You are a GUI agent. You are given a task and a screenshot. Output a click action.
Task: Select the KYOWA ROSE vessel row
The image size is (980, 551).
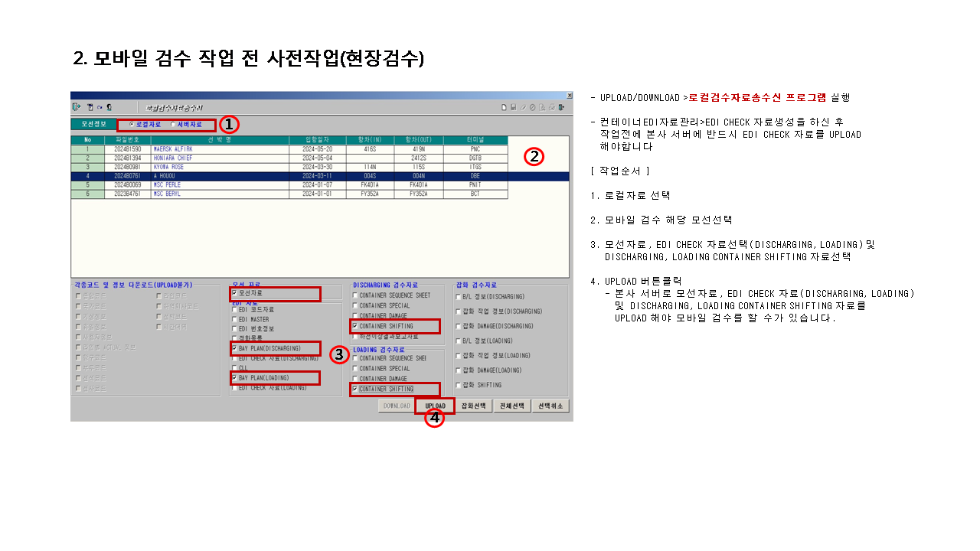point(289,167)
